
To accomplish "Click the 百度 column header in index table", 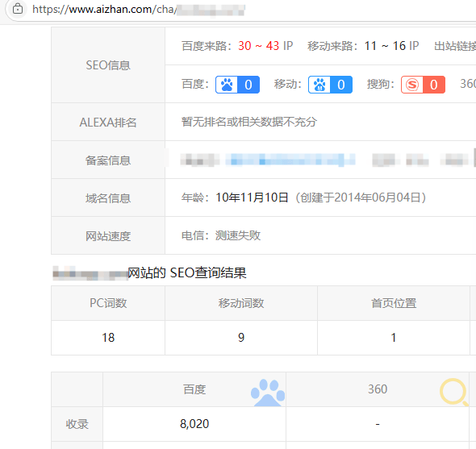I will point(194,389).
